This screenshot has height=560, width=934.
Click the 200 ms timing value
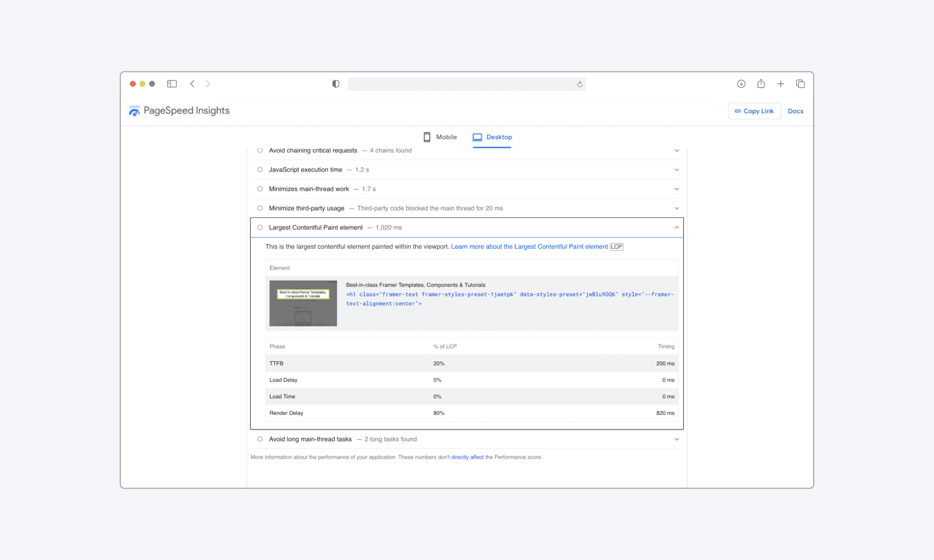click(x=665, y=364)
